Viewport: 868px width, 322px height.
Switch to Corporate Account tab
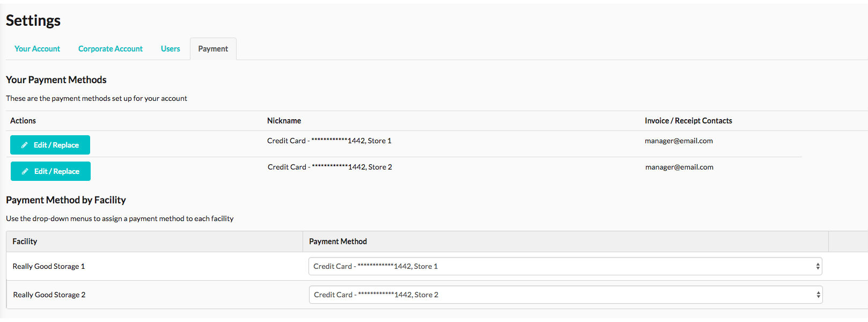tap(111, 49)
